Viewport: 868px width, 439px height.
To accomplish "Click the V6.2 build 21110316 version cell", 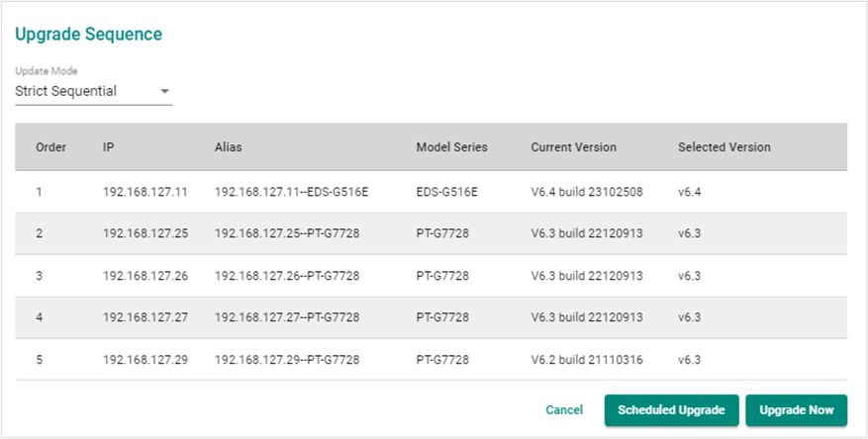I will click(587, 360).
